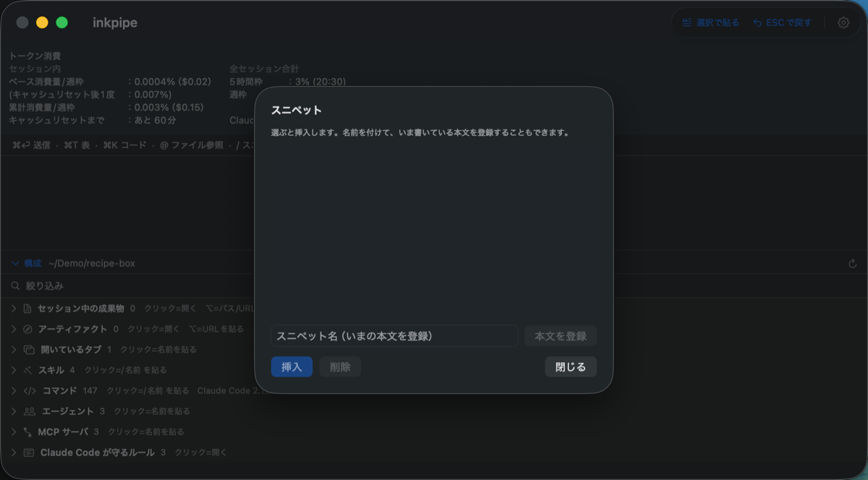Click the @ ファイル参照 shortcut hint
The image size is (868, 480).
pyautogui.click(x=192, y=145)
